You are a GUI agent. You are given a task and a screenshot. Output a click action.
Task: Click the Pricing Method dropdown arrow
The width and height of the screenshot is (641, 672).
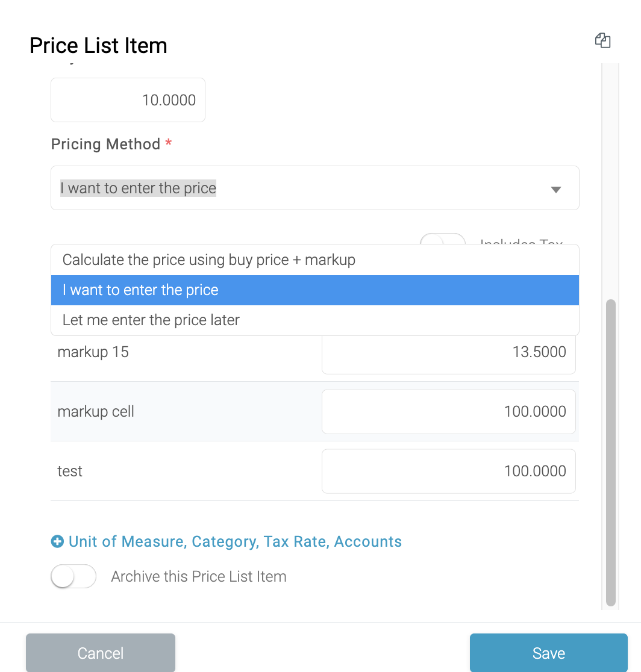click(x=556, y=190)
